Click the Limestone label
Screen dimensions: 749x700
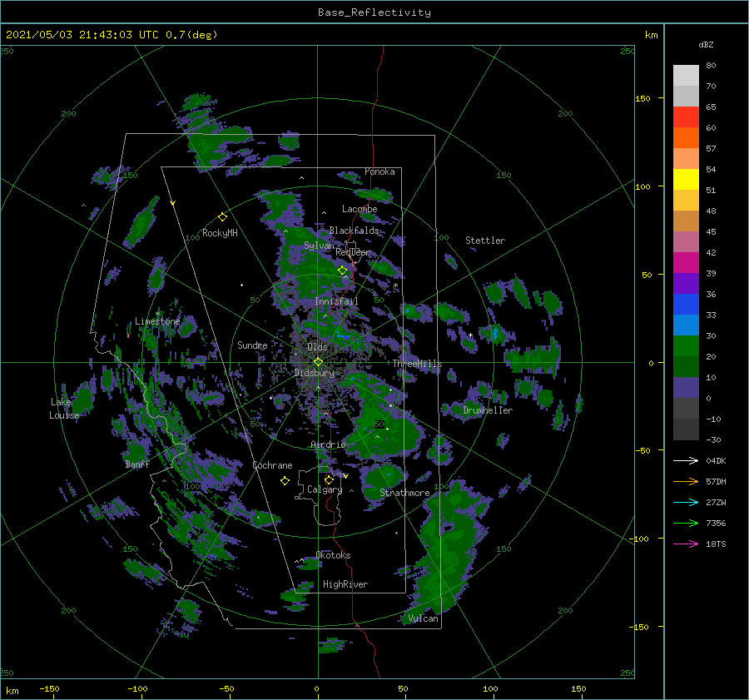click(x=157, y=321)
